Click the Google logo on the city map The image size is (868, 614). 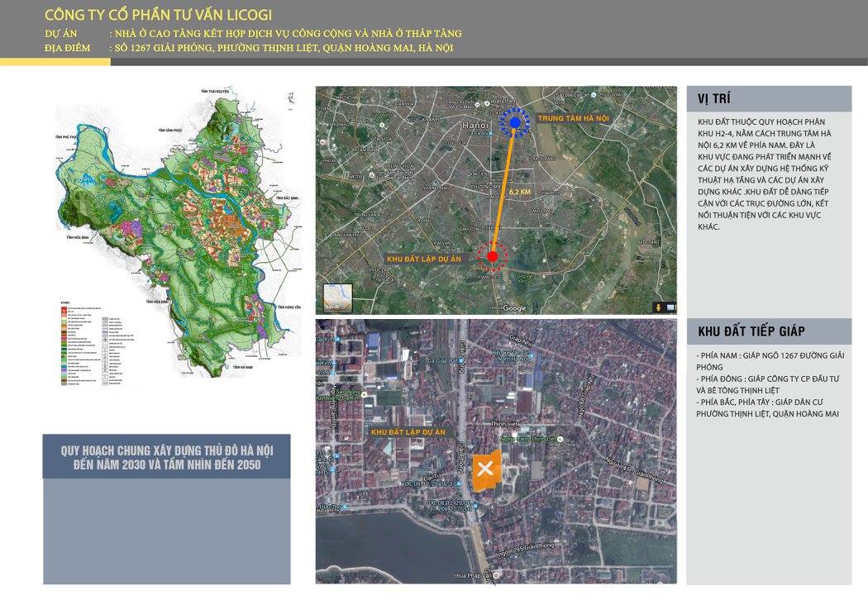(x=515, y=309)
